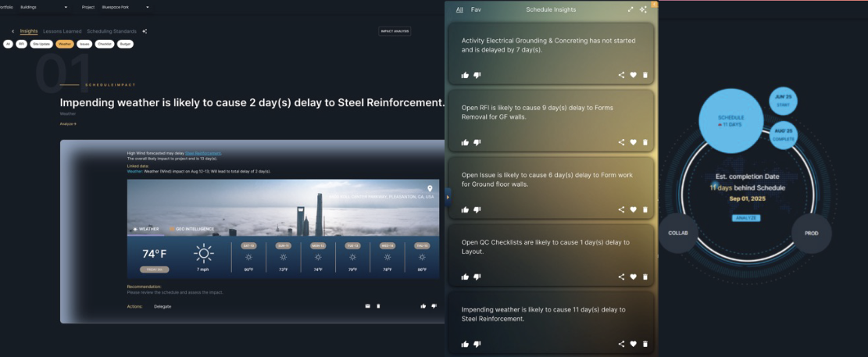Select the MON-12 forecast day pill
Image resolution: width=868 pixels, height=357 pixels.
(x=318, y=245)
